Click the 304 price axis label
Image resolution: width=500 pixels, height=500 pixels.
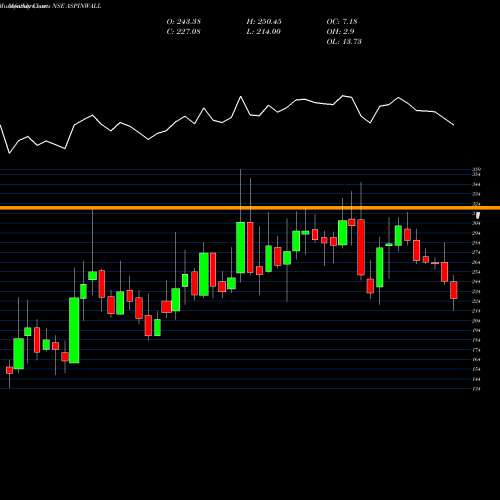tap(476, 223)
